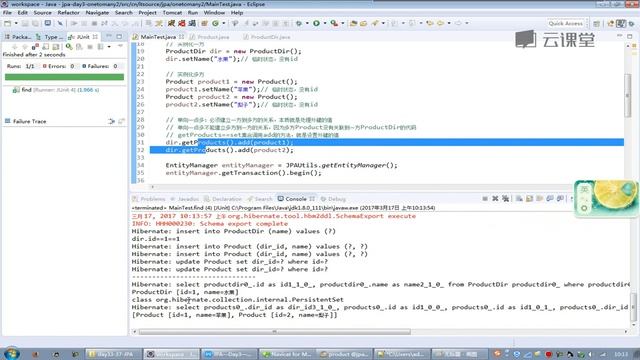Click the green Run button in toolbar
640x360 pixels.
tap(316, 23)
